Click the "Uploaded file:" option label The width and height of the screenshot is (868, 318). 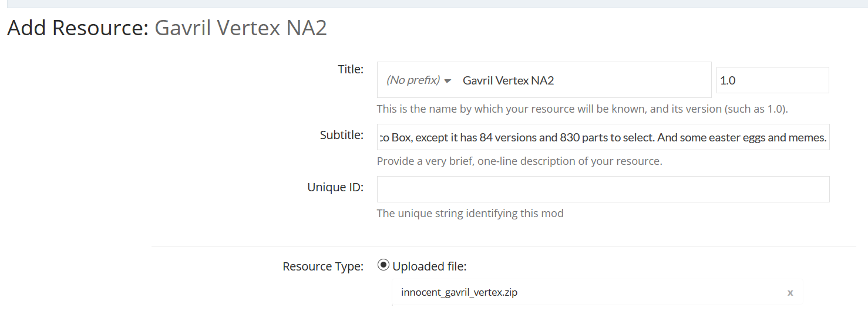429,266
